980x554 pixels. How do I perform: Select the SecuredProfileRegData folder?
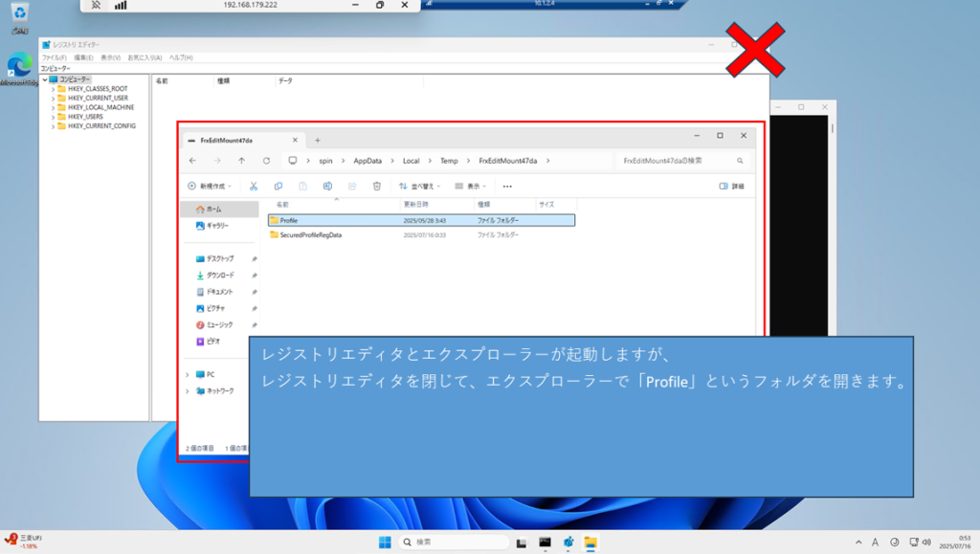tap(421, 235)
